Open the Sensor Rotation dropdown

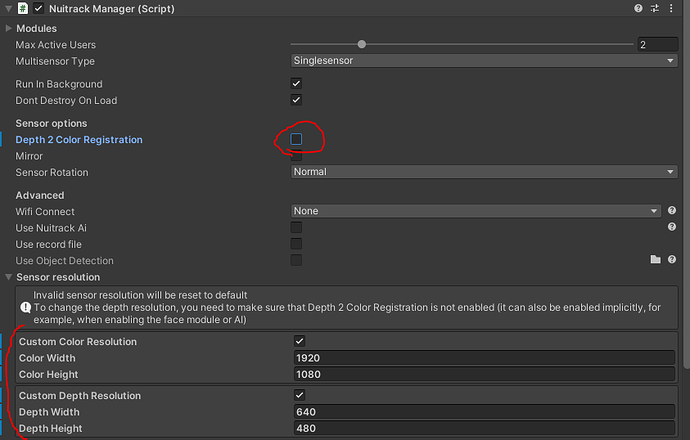pyautogui.click(x=484, y=172)
